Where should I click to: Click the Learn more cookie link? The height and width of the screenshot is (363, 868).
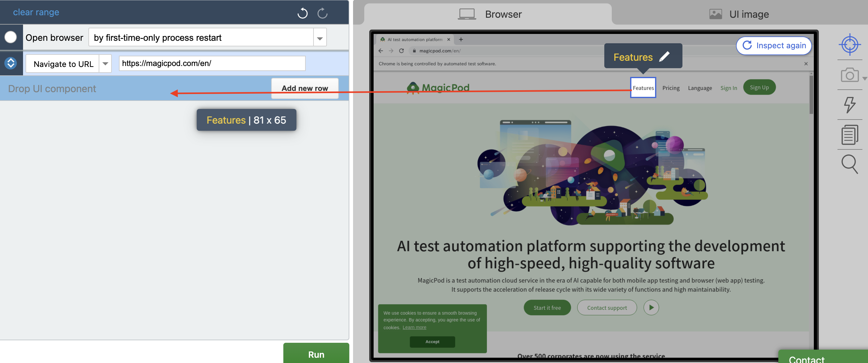pyautogui.click(x=414, y=327)
